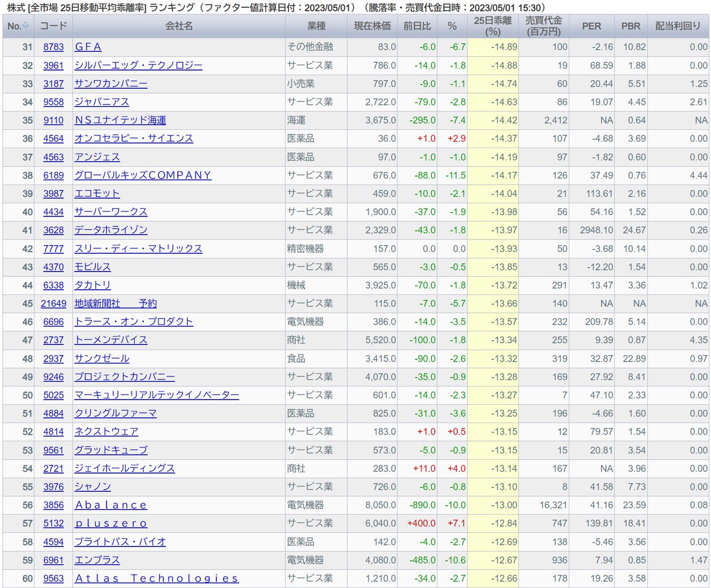Viewport: 711px width, 588px height.
Task: Open サンクゼール company link
Action: [x=101, y=359]
